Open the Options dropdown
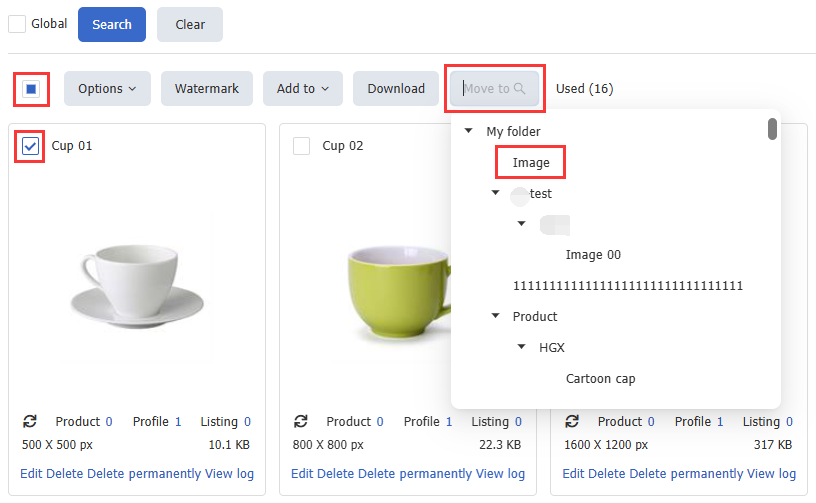Screen dimensions: 816x503 pos(107,89)
